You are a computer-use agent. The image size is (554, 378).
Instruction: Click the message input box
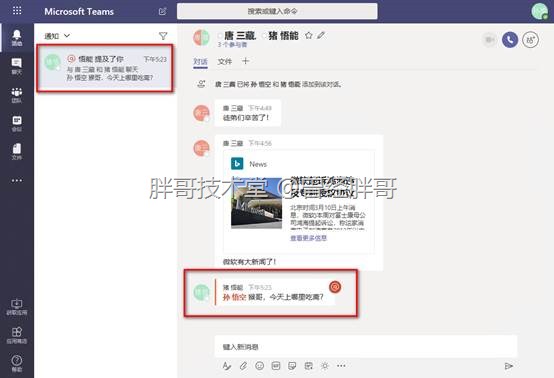point(366,347)
